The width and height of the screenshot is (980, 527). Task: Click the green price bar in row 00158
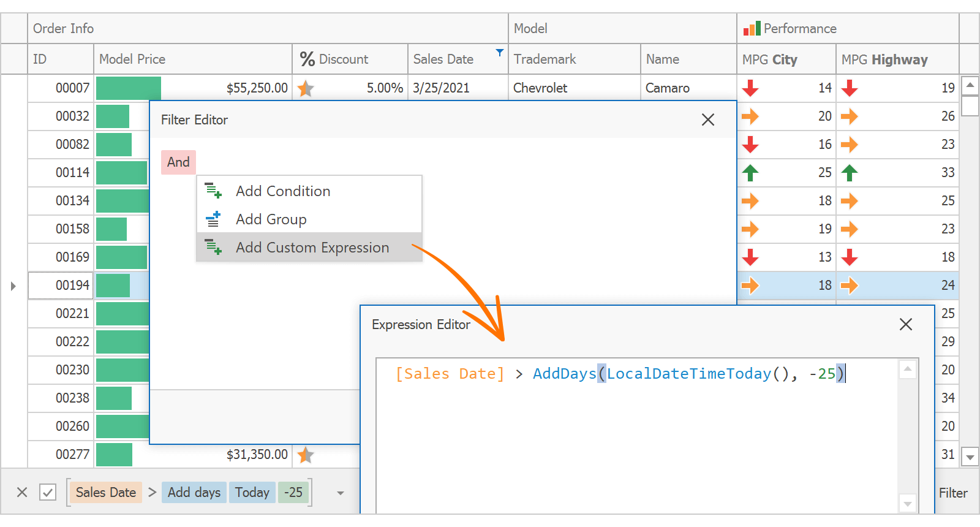tap(111, 229)
